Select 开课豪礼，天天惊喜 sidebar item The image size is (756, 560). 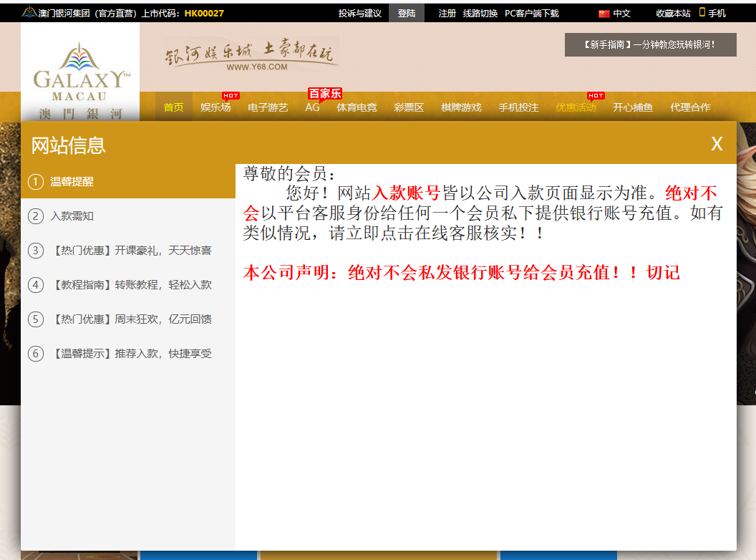click(x=127, y=251)
